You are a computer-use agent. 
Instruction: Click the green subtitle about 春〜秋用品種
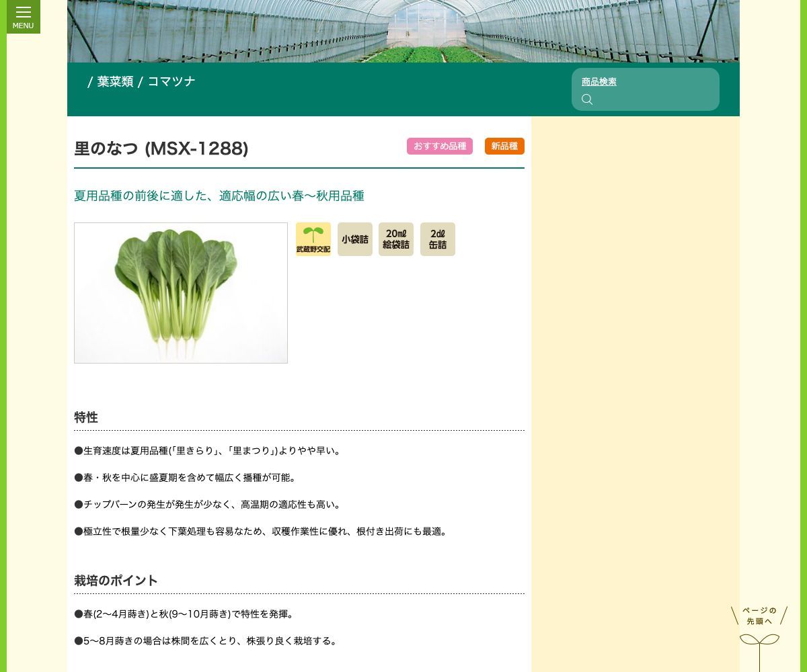pyautogui.click(x=219, y=196)
